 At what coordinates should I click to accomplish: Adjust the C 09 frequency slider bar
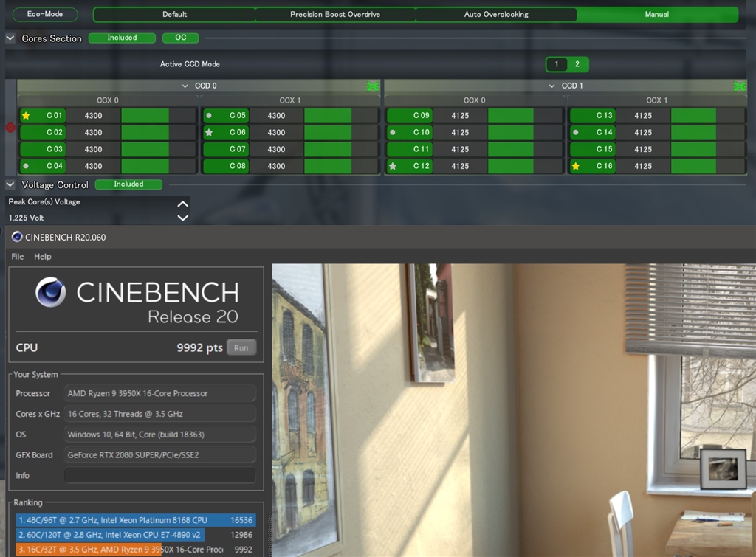525,116
